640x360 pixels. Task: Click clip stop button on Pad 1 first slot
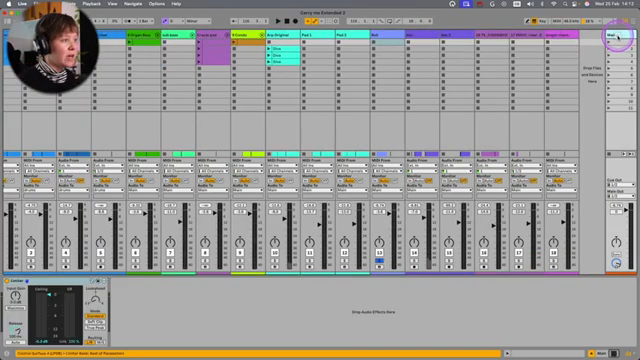pyautogui.click(x=304, y=42)
